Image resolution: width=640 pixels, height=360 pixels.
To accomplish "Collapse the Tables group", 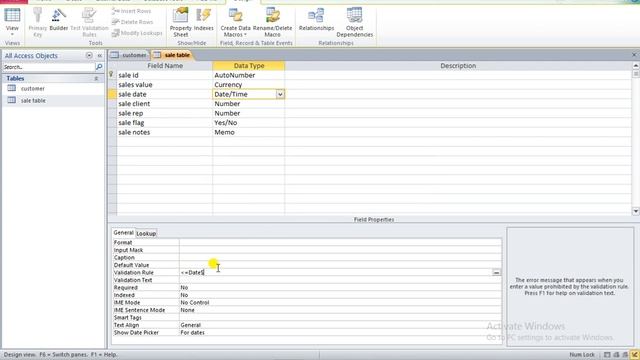I will 96,78.
